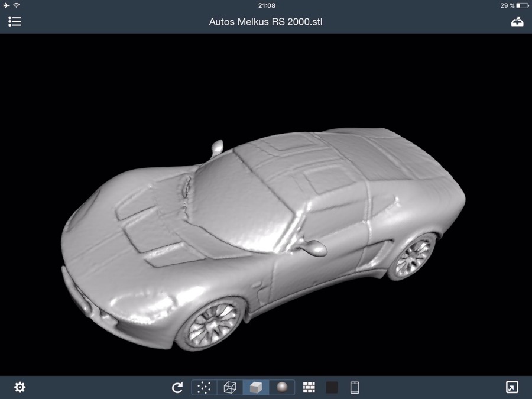This screenshot has width=532, height=399.
Task: Tap the battery indicator in status bar
Action: tap(522, 5)
